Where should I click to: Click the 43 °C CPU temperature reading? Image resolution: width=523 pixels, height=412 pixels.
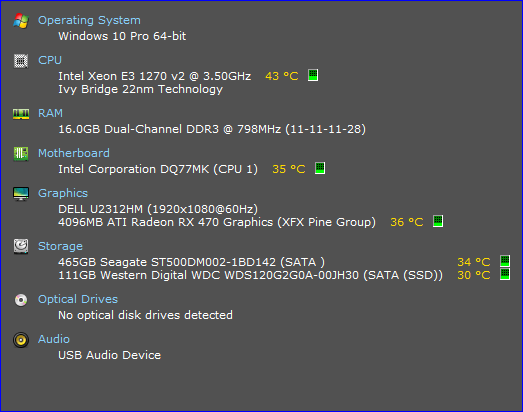pyautogui.click(x=282, y=76)
